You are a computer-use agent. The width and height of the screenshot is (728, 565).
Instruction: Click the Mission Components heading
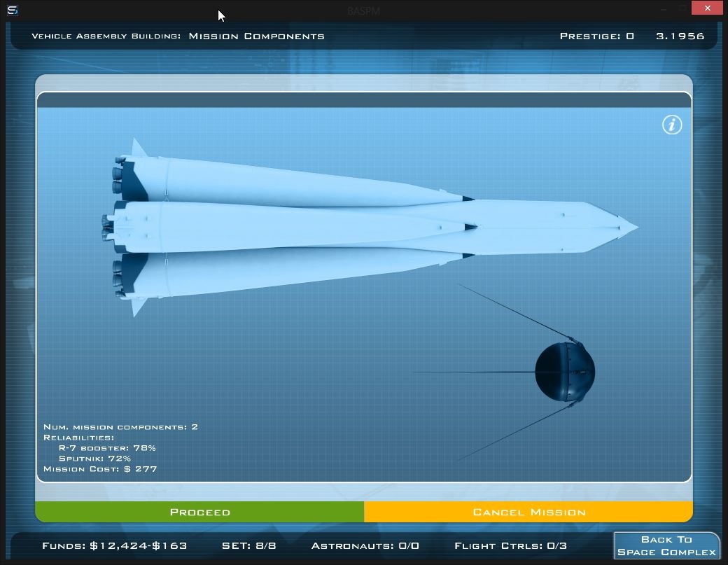pyautogui.click(x=256, y=36)
